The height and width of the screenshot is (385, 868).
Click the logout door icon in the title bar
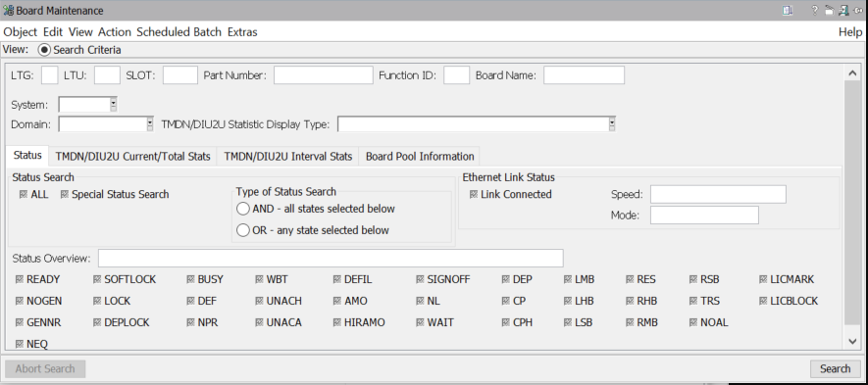843,11
